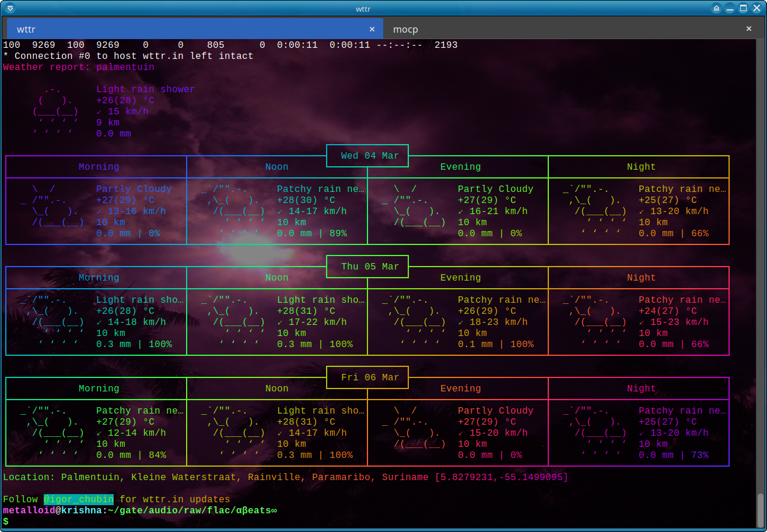Click the Fri 06 Mar date label

click(x=370, y=377)
